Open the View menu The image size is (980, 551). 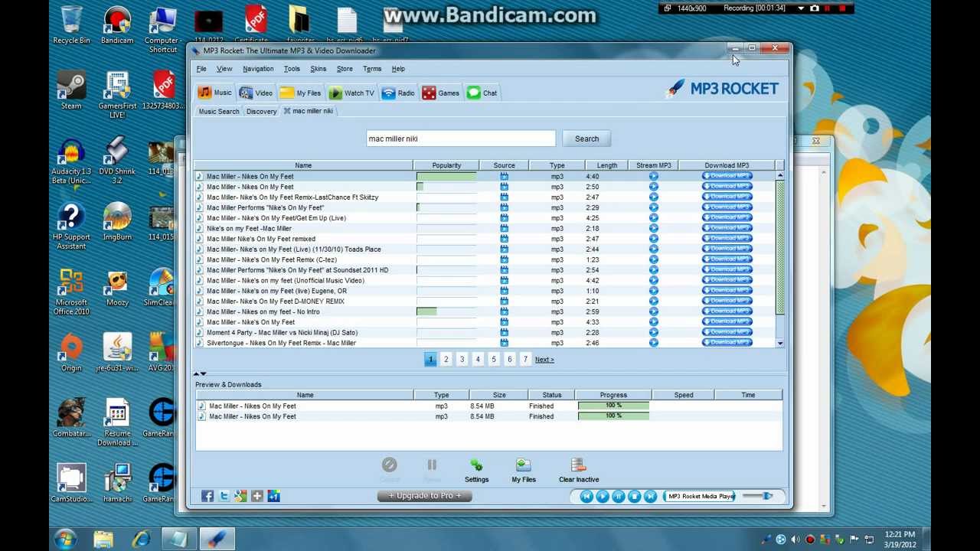224,69
